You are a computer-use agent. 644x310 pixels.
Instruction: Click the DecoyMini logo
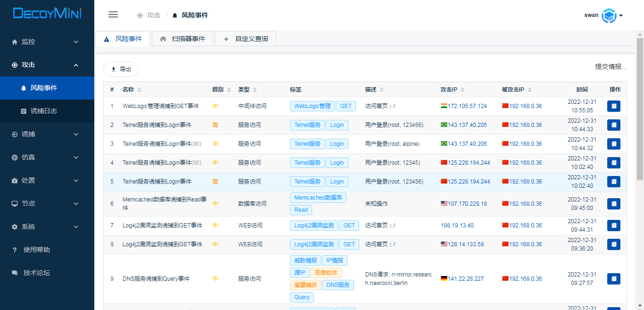[x=47, y=13]
